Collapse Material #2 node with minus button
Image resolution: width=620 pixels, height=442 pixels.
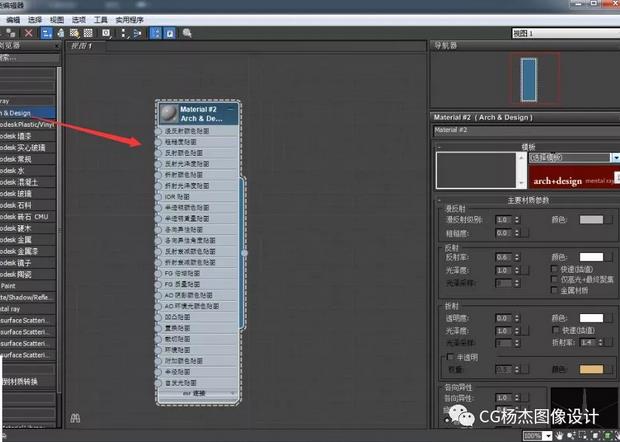[231, 109]
